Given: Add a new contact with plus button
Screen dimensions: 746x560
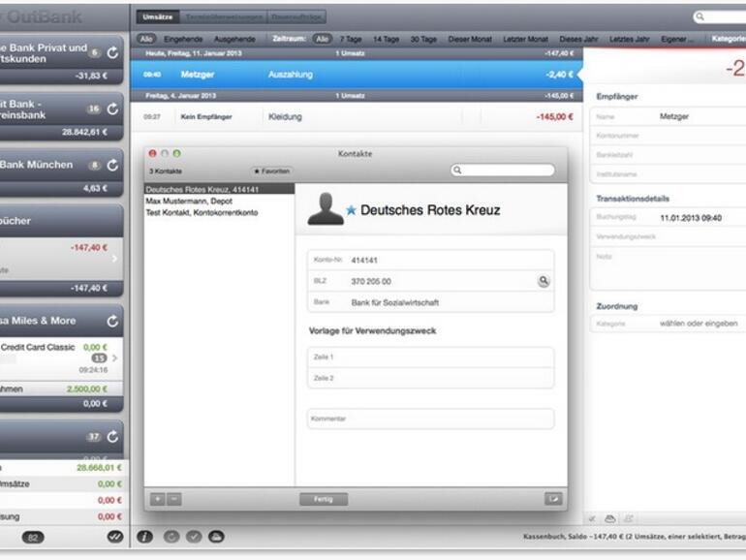Looking at the screenshot, I should coord(158,499).
